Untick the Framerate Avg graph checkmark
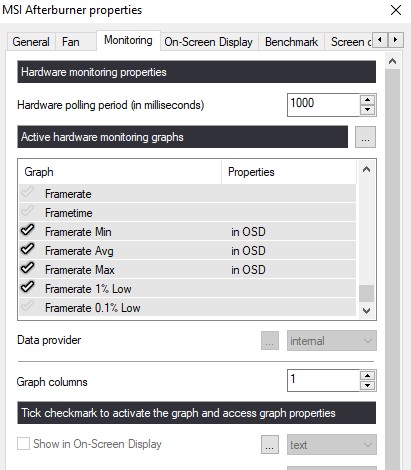 (x=28, y=249)
